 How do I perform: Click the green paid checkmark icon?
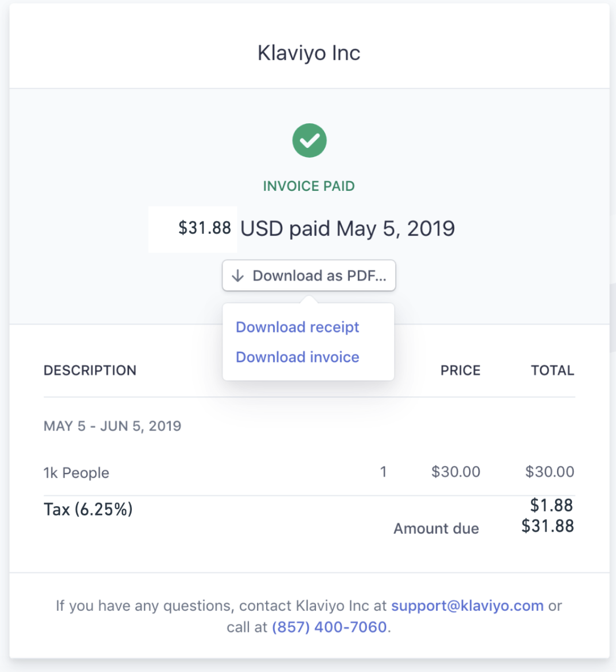309,140
